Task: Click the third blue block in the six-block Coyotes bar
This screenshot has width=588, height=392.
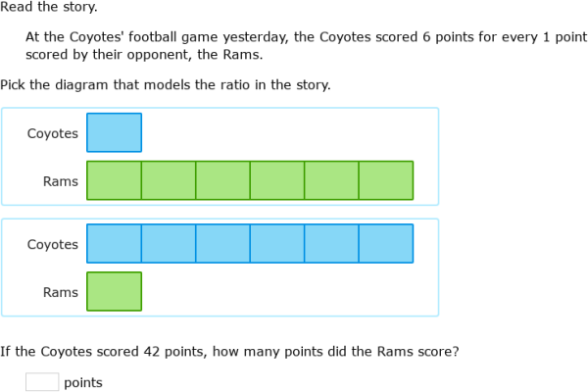Action: [x=222, y=243]
